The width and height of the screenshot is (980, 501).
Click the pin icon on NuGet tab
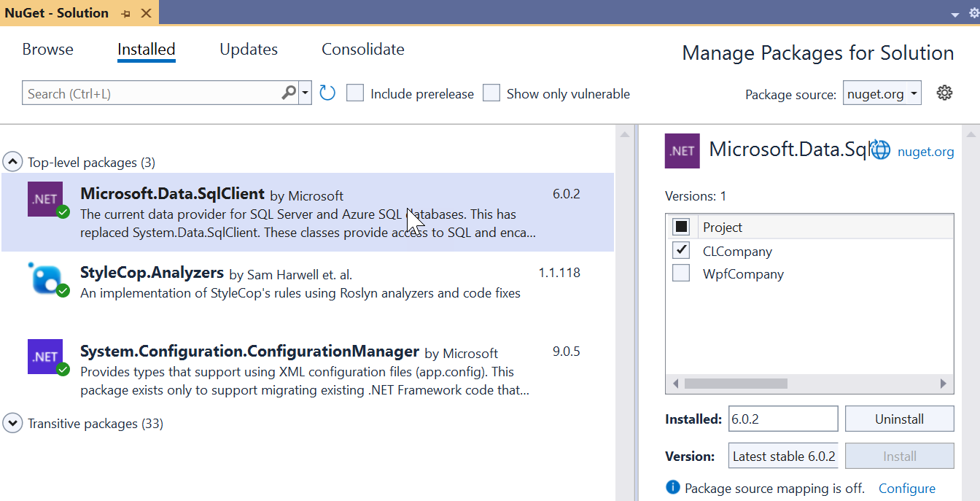[x=125, y=14]
